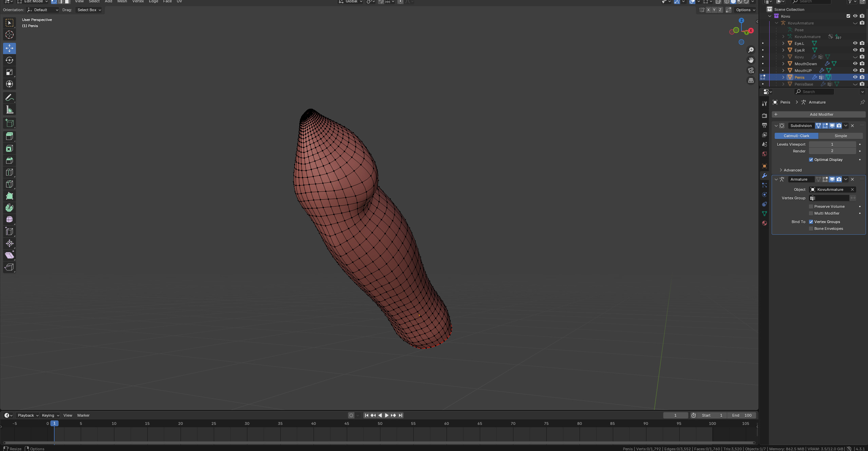The image size is (868, 451).
Task: Switch subdivision type to Simple
Action: (x=841, y=136)
